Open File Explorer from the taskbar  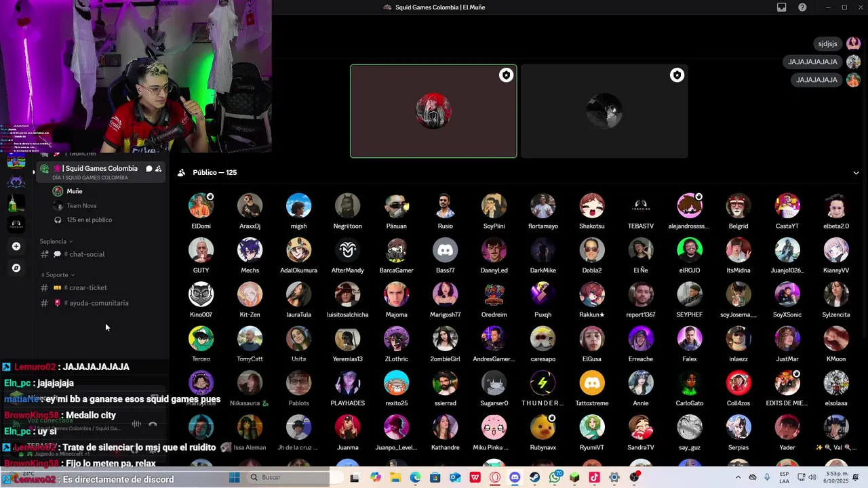click(395, 477)
